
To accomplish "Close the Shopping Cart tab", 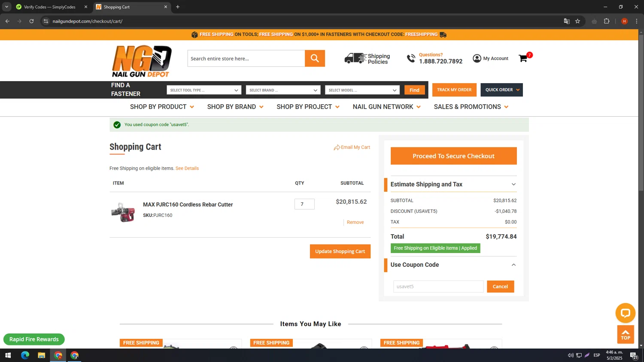I will pyautogui.click(x=166, y=7).
